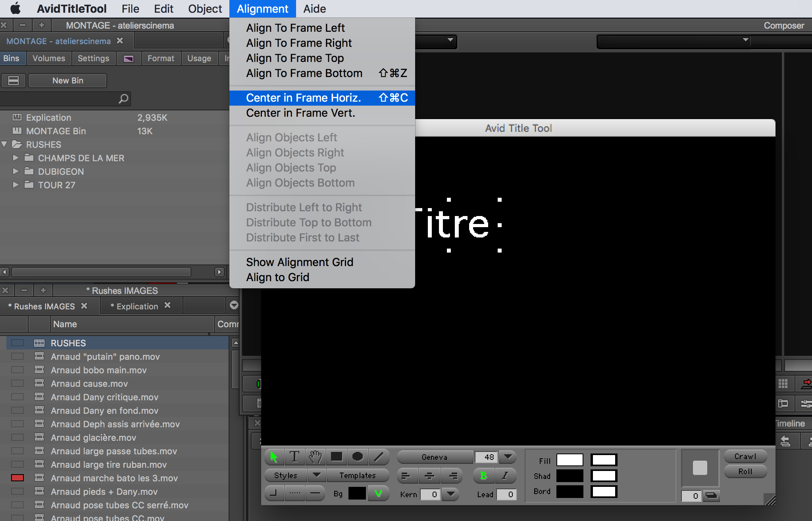Viewport: 812px width, 521px height.
Task: Toggle Bold text formatting
Action: click(483, 475)
